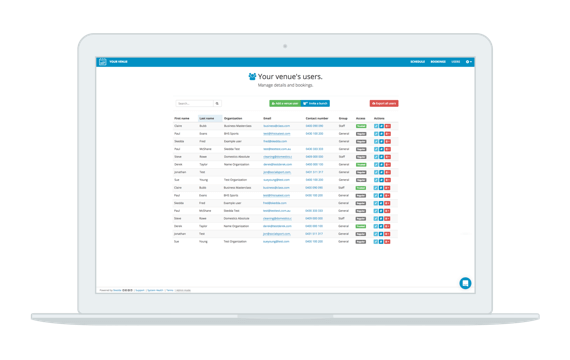Open the System Health footer link

pyautogui.click(x=155, y=290)
